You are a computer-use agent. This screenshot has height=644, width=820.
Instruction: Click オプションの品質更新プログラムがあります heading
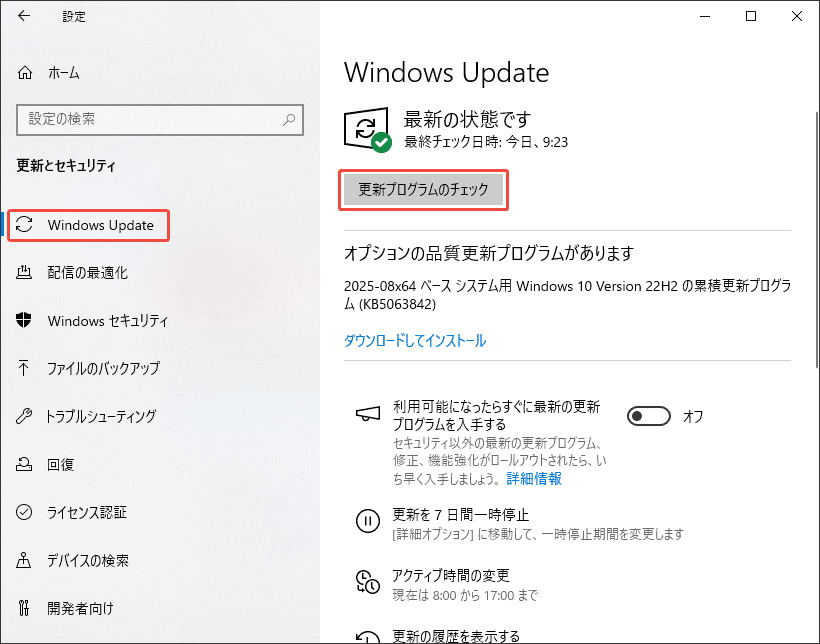(489, 254)
